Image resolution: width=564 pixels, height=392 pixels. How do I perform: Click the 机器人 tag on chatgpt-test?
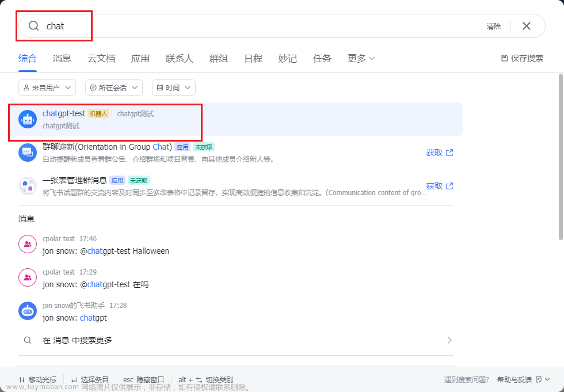(98, 113)
